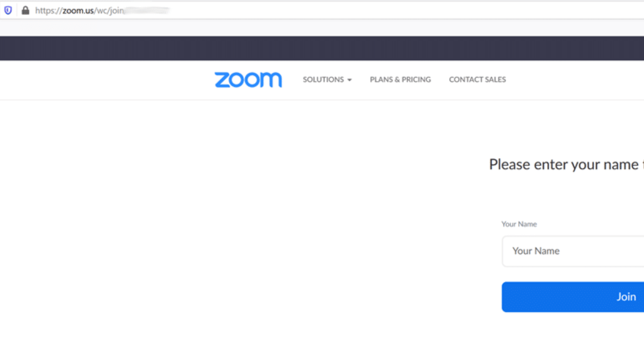Click the https:// prefix in address bar
The width and height of the screenshot is (644, 345).
click(49, 11)
